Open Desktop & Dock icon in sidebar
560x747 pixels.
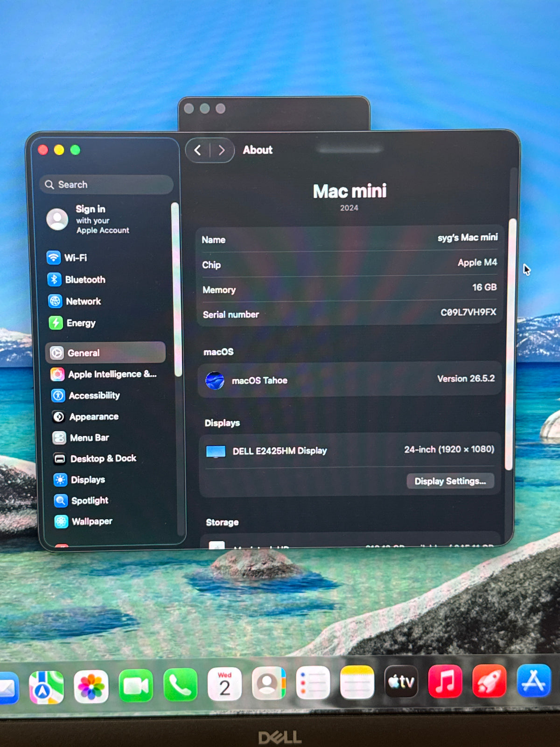coord(60,458)
